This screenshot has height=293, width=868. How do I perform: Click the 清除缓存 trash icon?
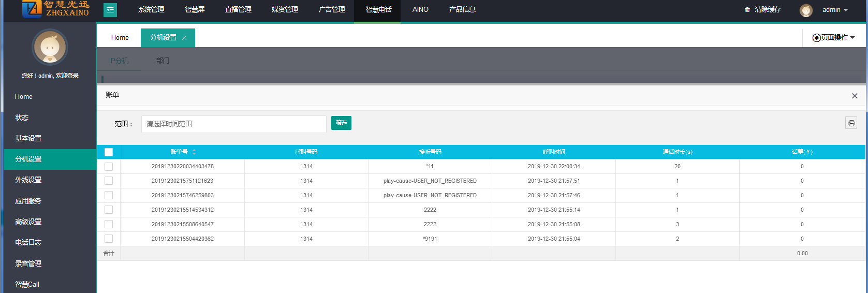pyautogui.click(x=747, y=10)
